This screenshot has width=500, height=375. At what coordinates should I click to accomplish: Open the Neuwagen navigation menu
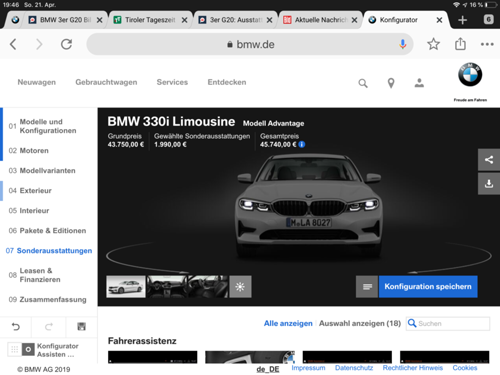(37, 82)
